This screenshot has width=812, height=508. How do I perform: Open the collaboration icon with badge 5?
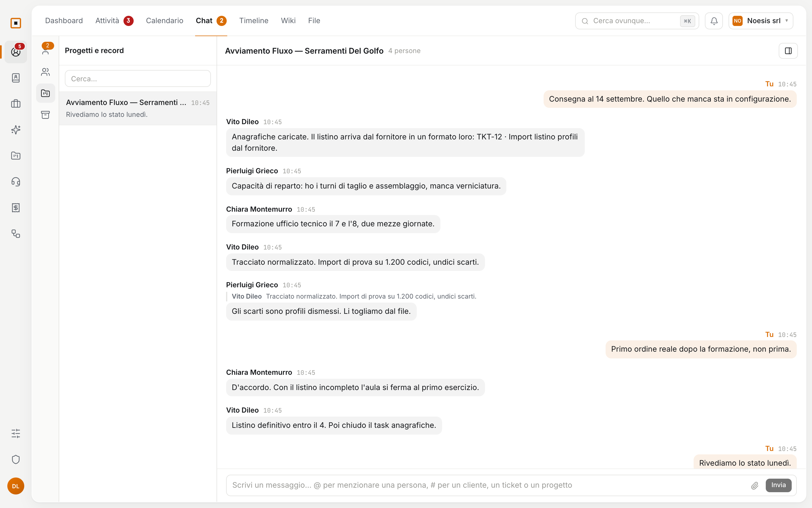16,52
